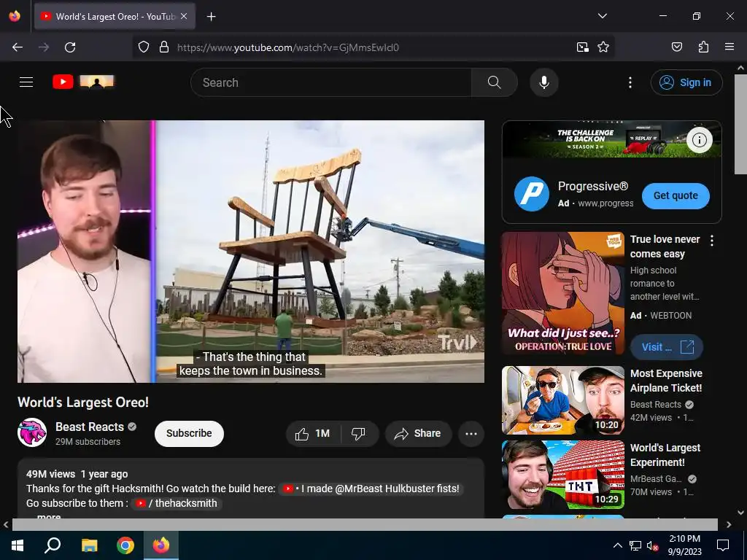The height and width of the screenshot is (560, 747).
Task: Start voice search with microphone icon
Action: [544, 82]
